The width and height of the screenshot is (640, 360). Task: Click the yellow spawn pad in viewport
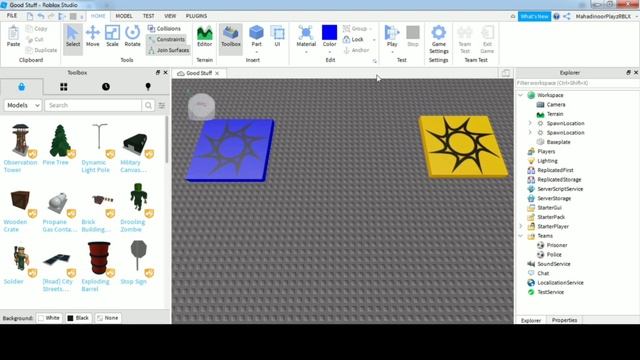pos(462,146)
